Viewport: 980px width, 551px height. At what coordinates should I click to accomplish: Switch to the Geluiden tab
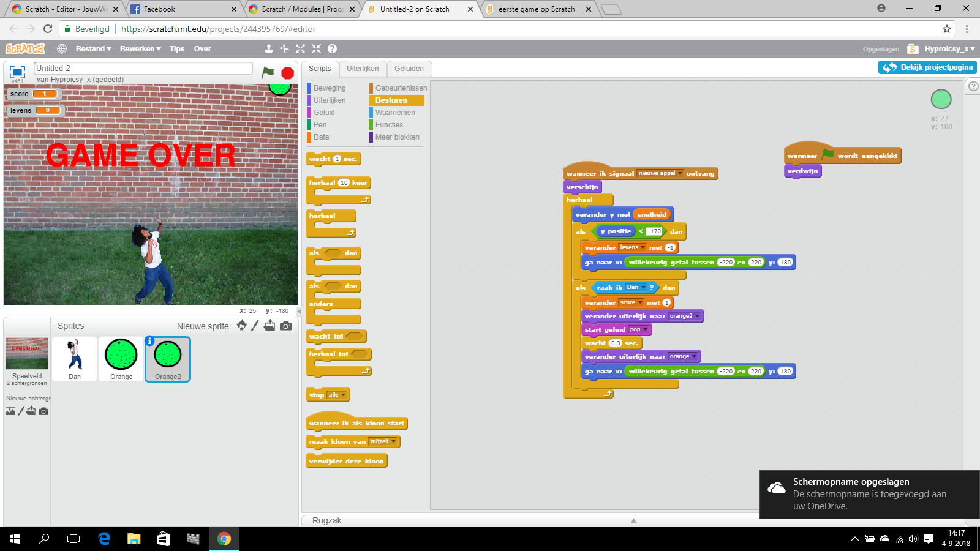pos(409,69)
